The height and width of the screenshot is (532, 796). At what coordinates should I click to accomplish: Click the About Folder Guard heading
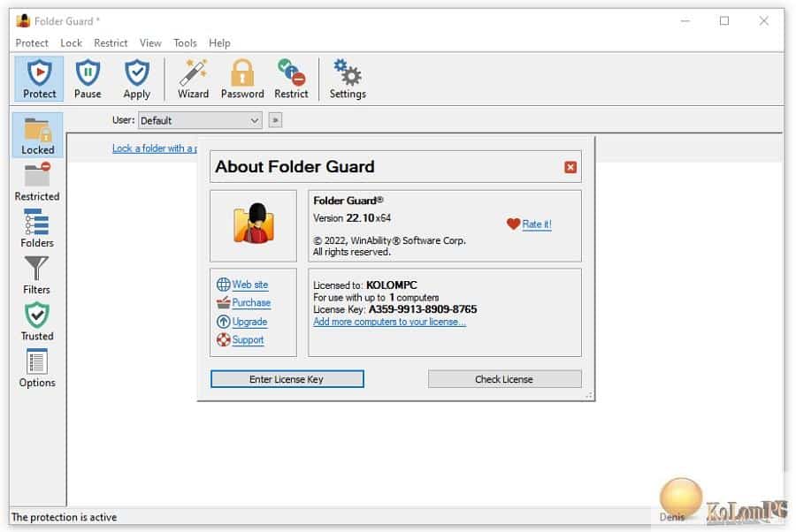click(295, 166)
